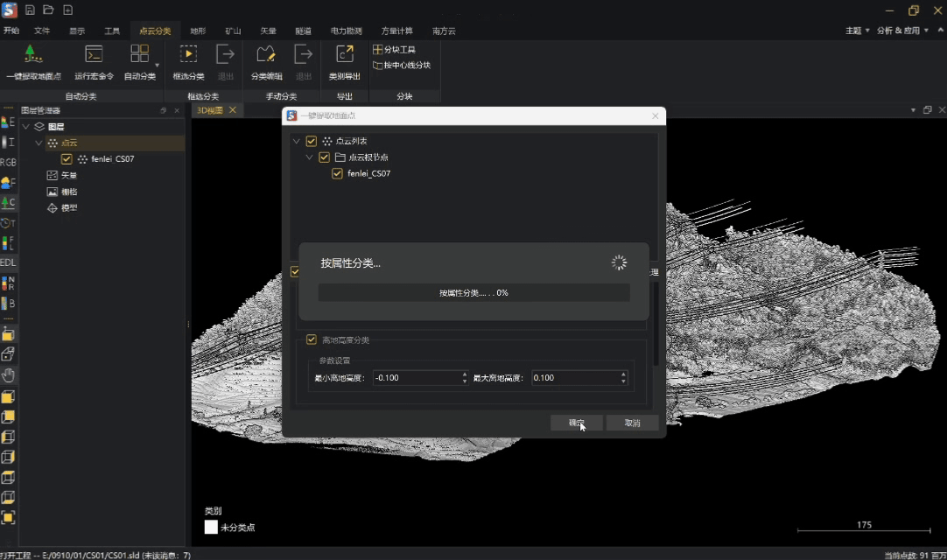Open the 自动分类 dropdown arrow
Viewport: 947px width, 560px height.
pos(158,65)
